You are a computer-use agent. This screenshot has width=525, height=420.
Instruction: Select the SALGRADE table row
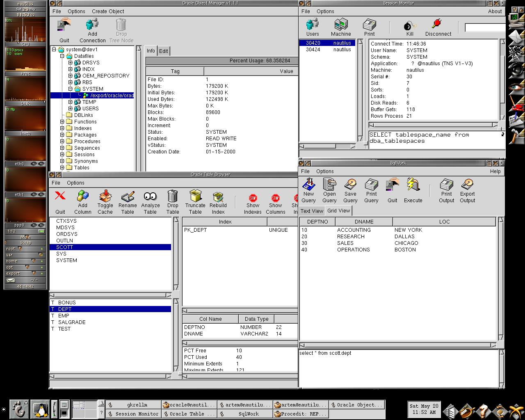pyautogui.click(x=110, y=322)
